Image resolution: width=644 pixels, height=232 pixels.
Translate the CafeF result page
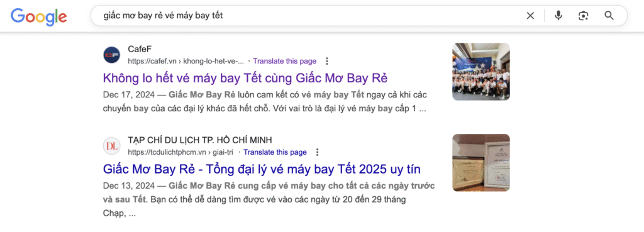point(285,61)
